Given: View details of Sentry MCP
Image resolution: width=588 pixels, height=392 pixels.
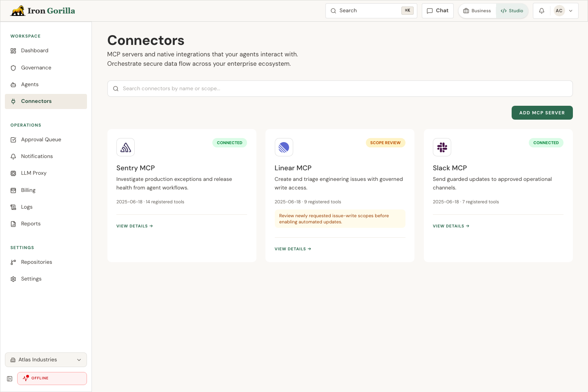Looking at the screenshot, I should click(134, 226).
